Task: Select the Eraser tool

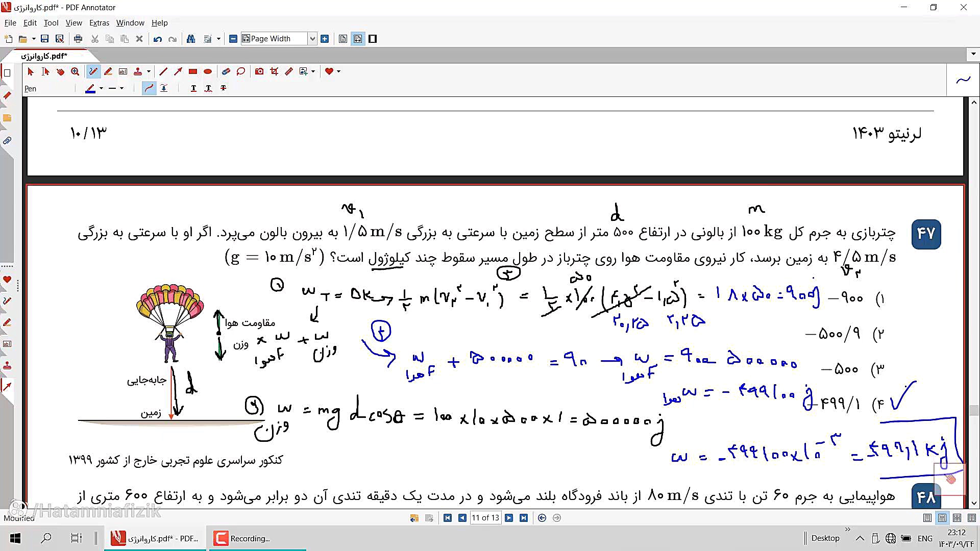Action: 226,71
